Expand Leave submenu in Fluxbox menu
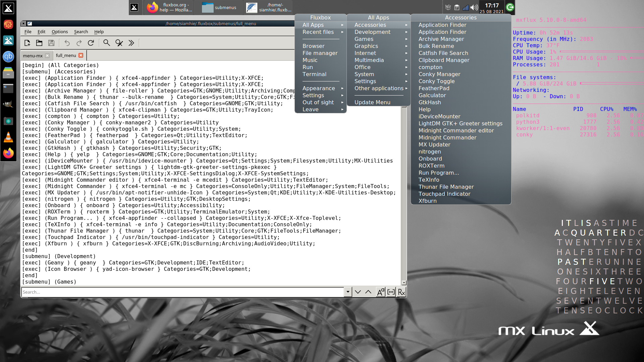Image resolution: width=644 pixels, height=362 pixels. (321, 109)
